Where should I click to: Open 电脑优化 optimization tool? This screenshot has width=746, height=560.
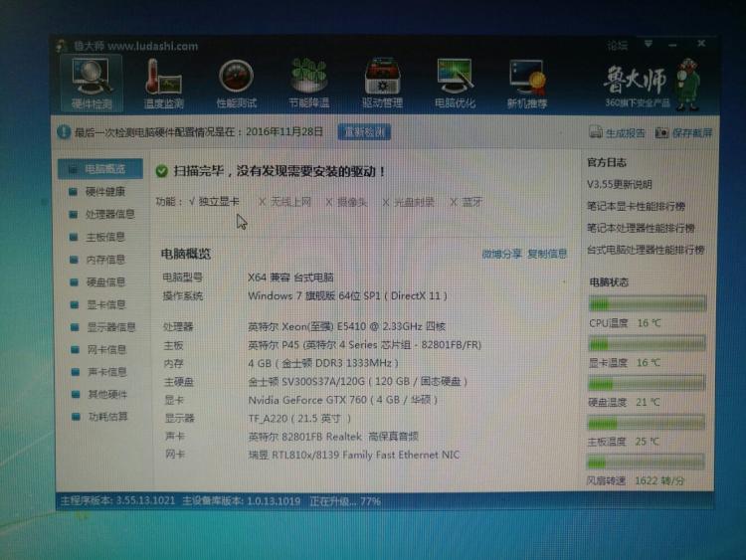[x=455, y=85]
